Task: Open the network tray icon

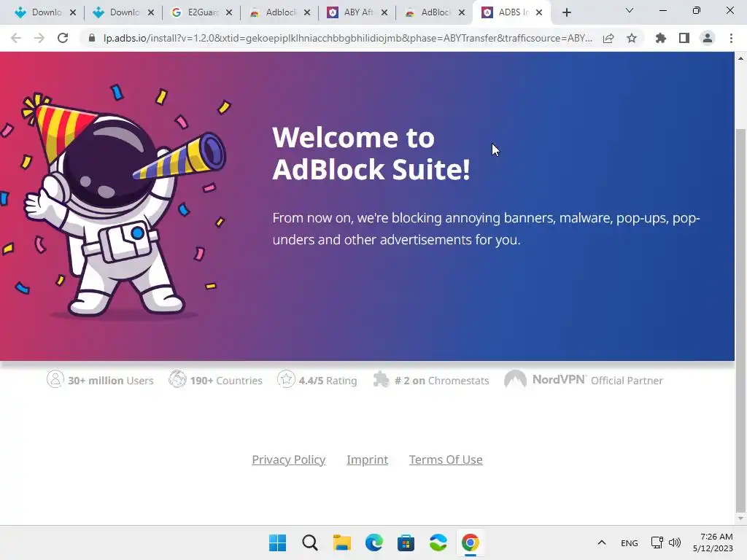Action: click(x=657, y=542)
